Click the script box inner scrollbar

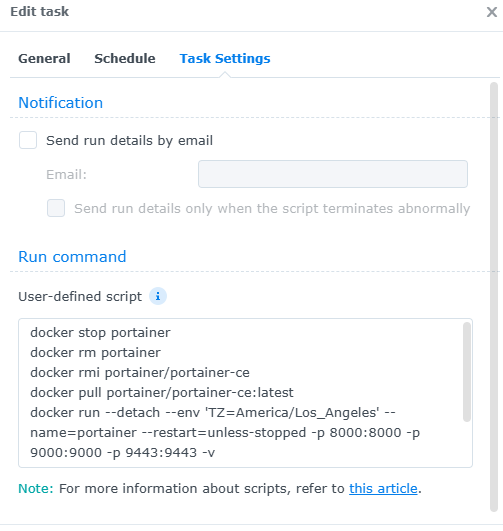(x=467, y=372)
